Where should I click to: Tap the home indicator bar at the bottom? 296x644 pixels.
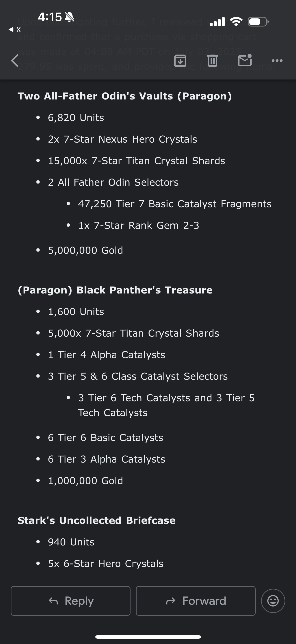click(x=148, y=637)
